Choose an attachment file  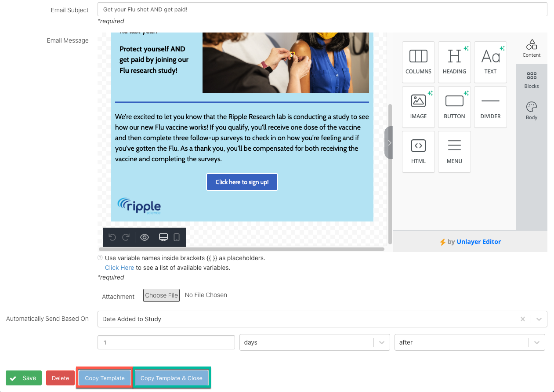click(162, 295)
